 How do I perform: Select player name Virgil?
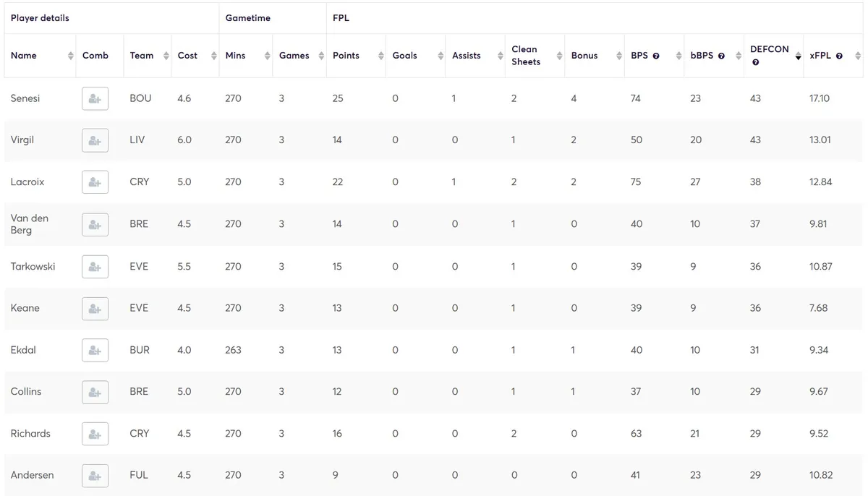(x=22, y=140)
